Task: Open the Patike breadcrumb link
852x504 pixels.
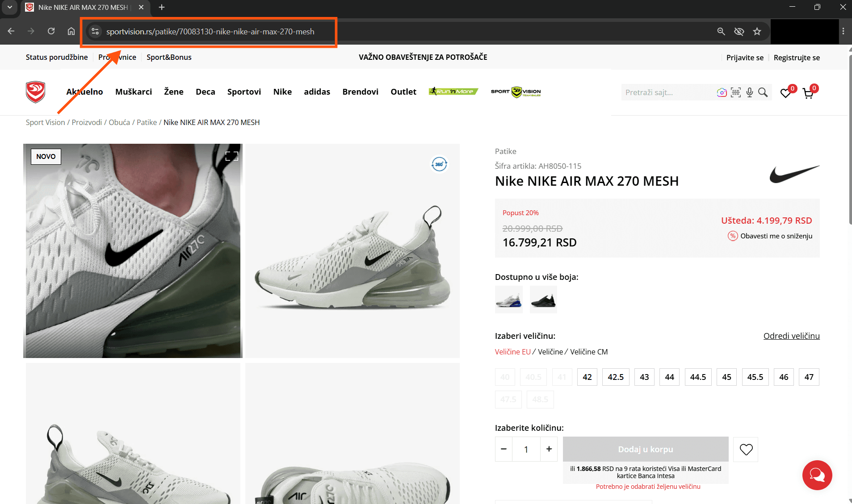Action: (147, 122)
